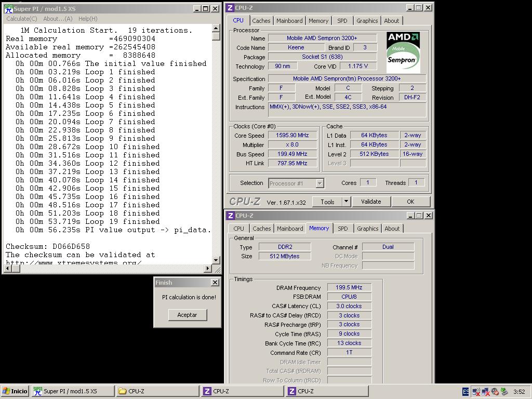
Task: Click the Super PI vertical scroll up arrow
Action: coord(216,28)
